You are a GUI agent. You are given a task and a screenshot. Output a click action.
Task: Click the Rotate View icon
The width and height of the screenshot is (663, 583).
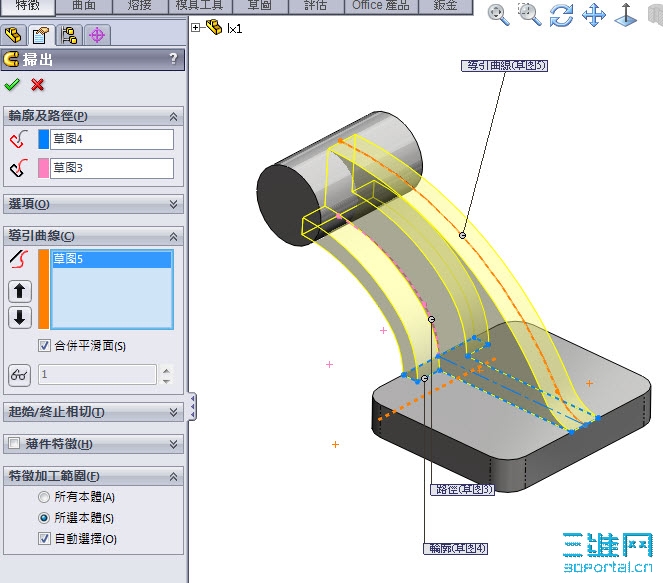(562, 15)
